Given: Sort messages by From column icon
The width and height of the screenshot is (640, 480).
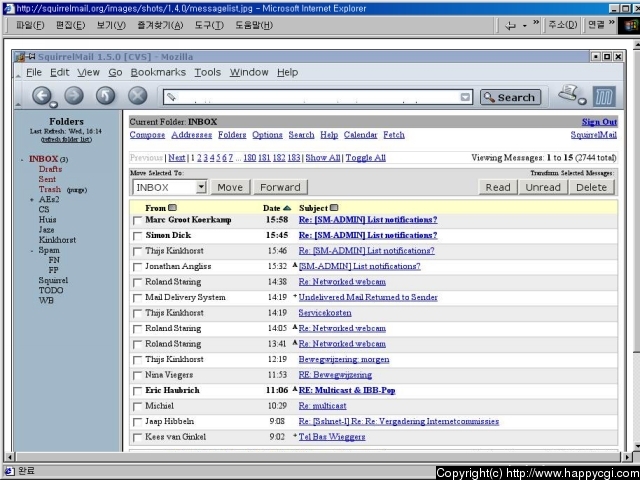Looking at the screenshot, I should click(x=173, y=208).
